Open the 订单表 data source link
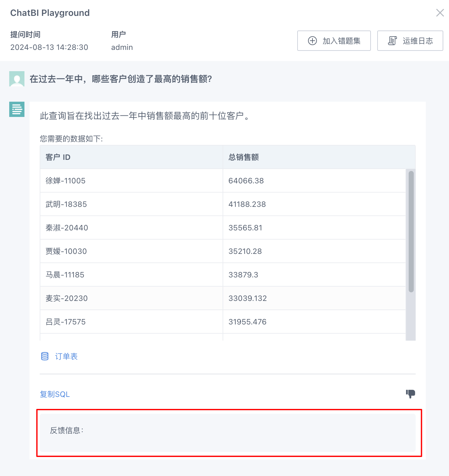 pyautogui.click(x=66, y=357)
